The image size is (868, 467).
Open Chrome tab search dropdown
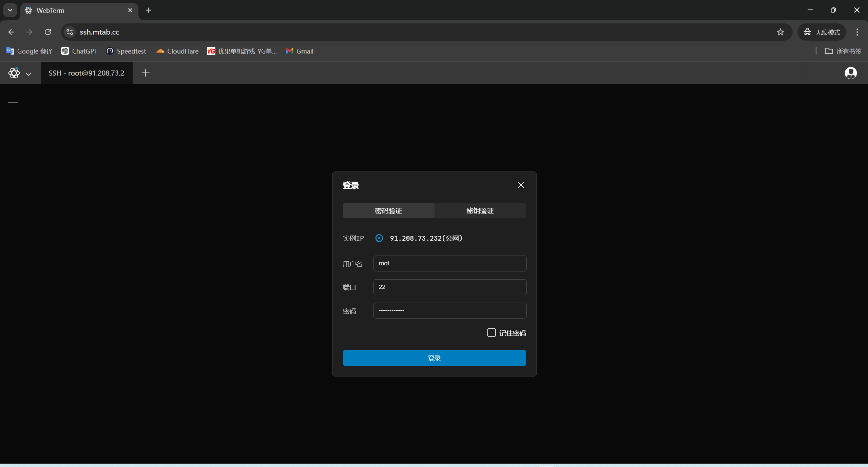coord(10,10)
